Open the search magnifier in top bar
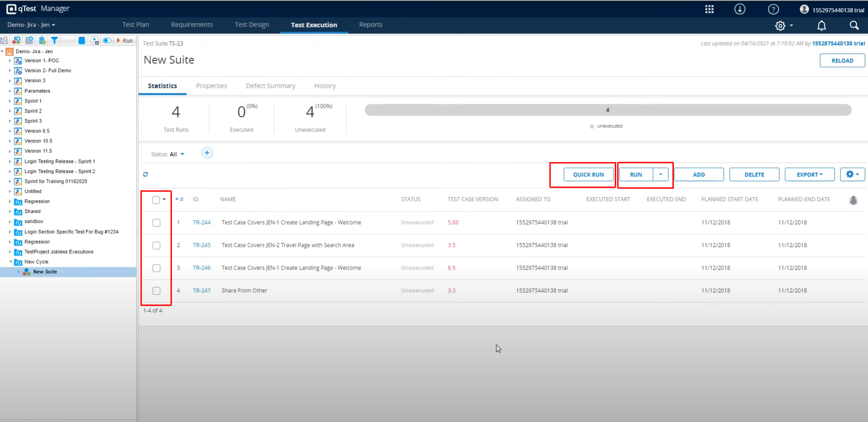 click(x=854, y=26)
